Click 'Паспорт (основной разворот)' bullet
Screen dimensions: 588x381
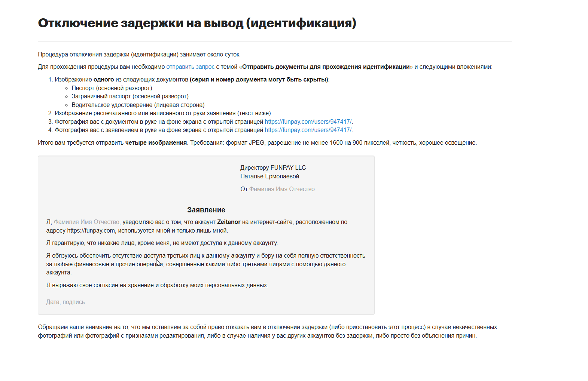click(112, 88)
